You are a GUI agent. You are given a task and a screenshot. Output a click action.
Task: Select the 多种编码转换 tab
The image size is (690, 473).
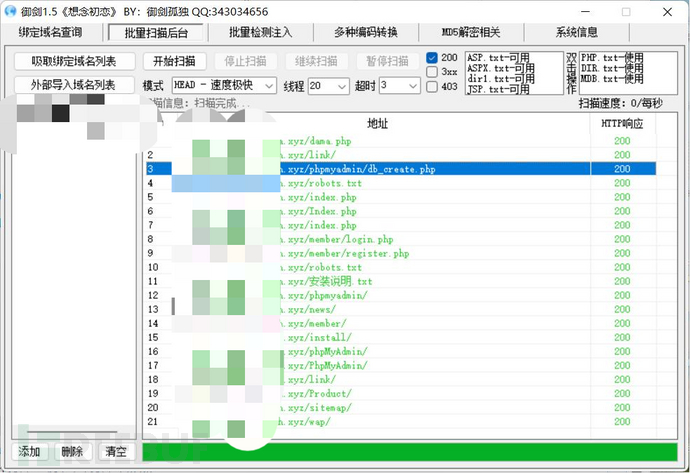coord(366,32)
